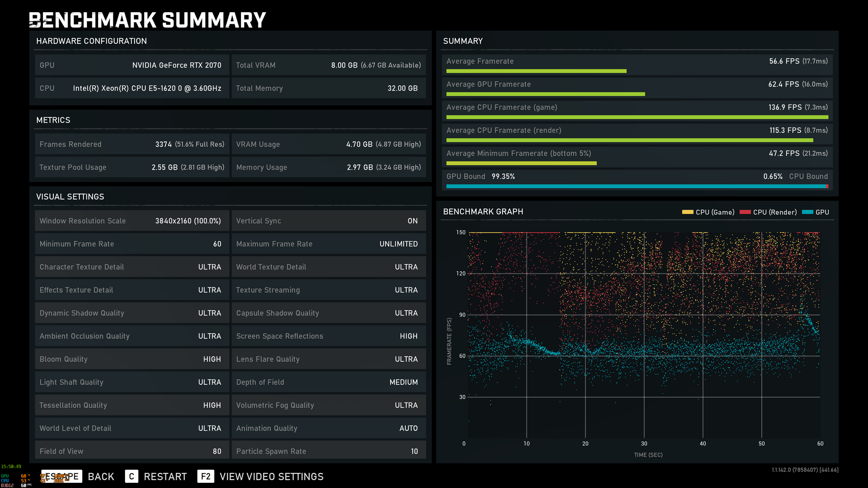Select the Maximum Frame Rate UNLIMITED row
Screen dimensions: 868x488
[x=328, y=244]
